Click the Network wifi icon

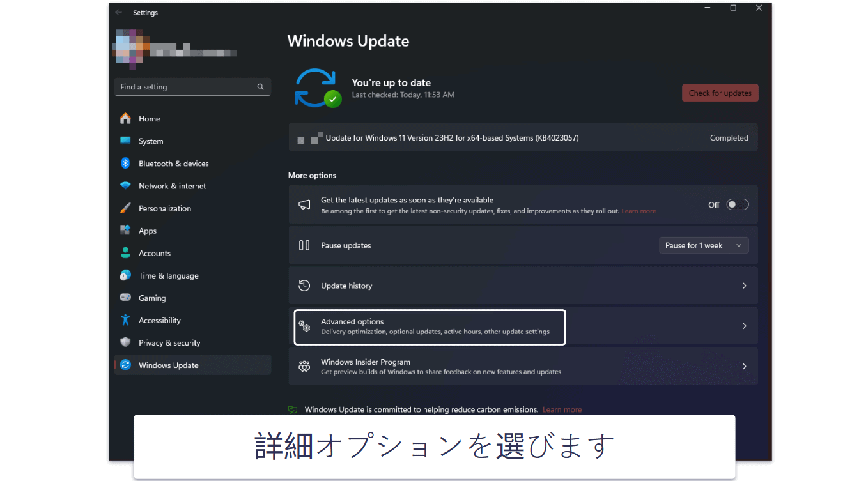[125, 186]
